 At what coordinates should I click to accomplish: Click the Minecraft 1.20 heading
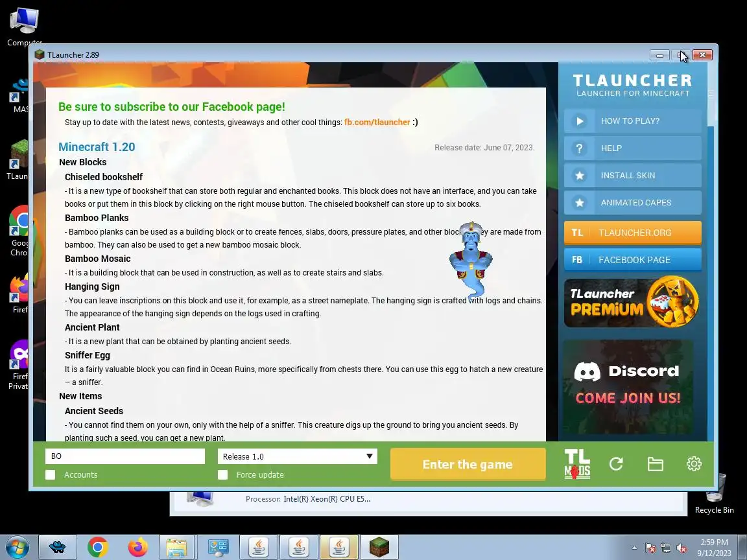[97, 146]
